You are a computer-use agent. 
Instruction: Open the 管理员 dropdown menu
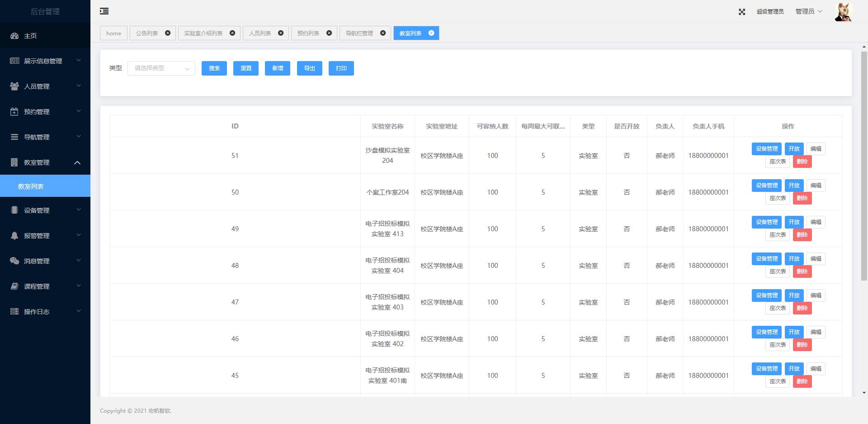pyautogui.click(x=809, y=11)
